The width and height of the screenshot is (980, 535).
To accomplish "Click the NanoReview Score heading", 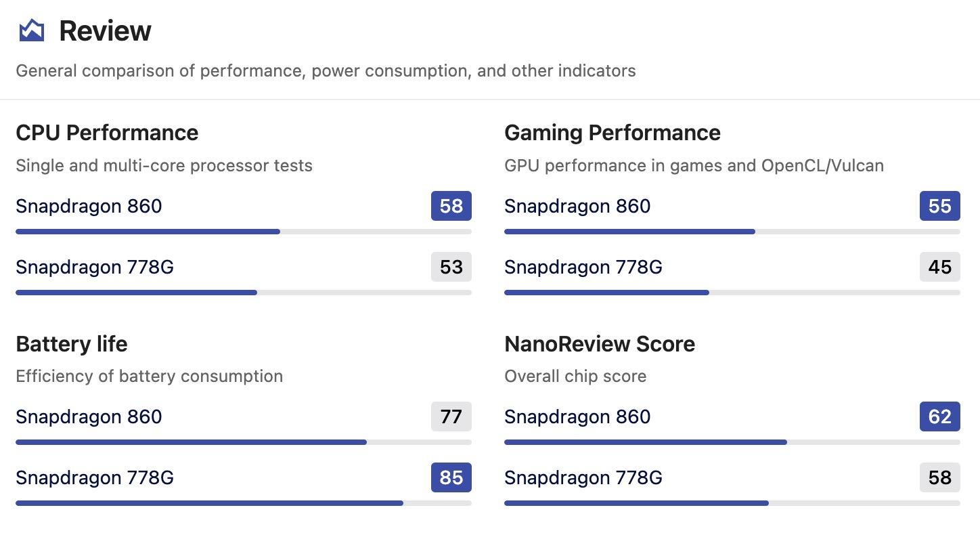I will coord(600,344).
